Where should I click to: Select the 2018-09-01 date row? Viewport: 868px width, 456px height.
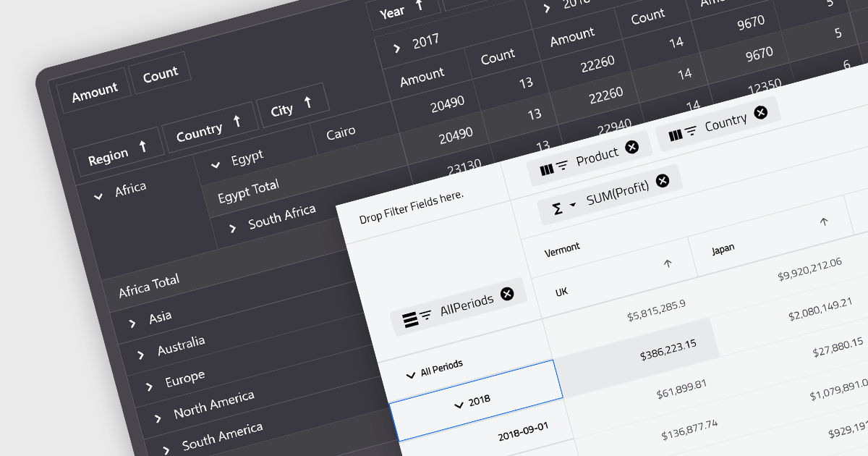[x=524, y=431]
